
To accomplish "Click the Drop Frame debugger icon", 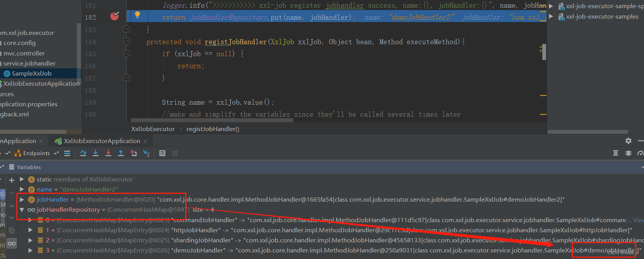I will tap(134, 153).
